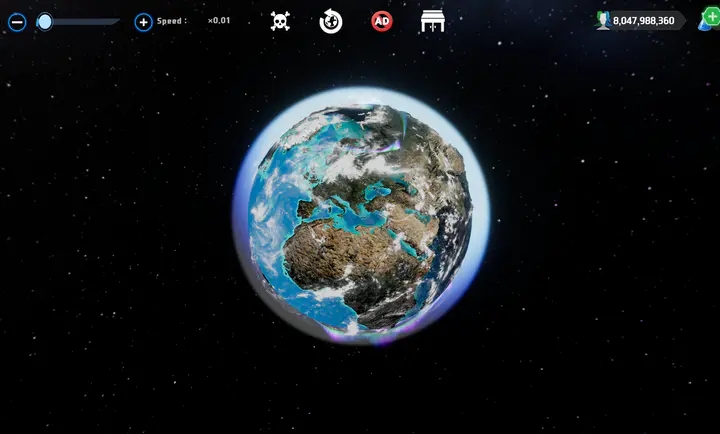
Task: Increase speed with the plus button
Action: tap(143, 21)
